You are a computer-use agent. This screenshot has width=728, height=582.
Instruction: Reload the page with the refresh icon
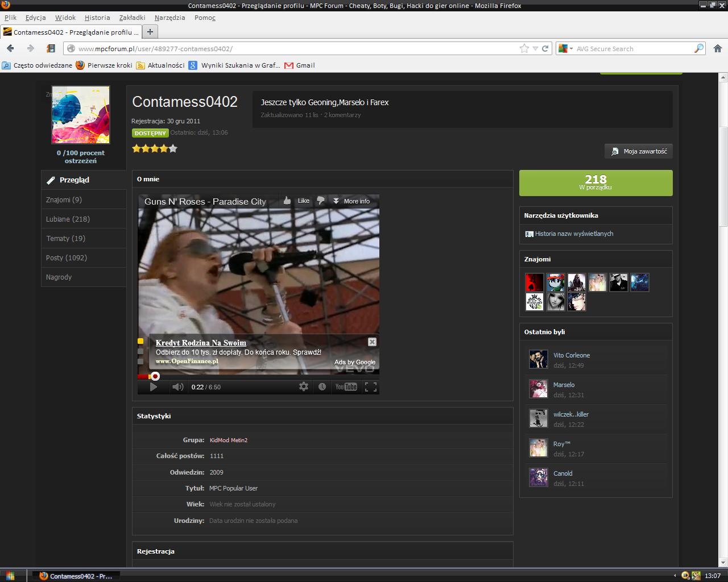point(545,49)
